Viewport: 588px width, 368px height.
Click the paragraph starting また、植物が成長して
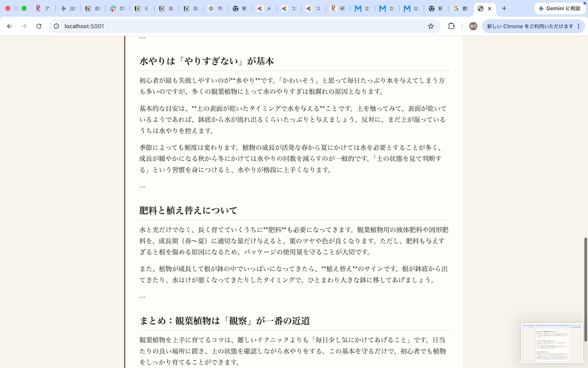pyautogui.click(x=294, y=274)
